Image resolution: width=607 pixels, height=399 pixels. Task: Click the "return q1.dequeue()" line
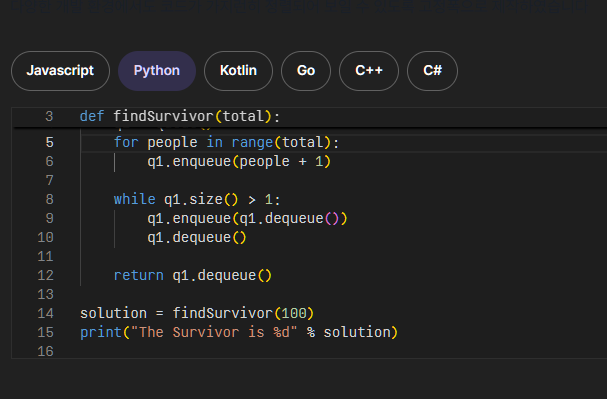[193, 275]
